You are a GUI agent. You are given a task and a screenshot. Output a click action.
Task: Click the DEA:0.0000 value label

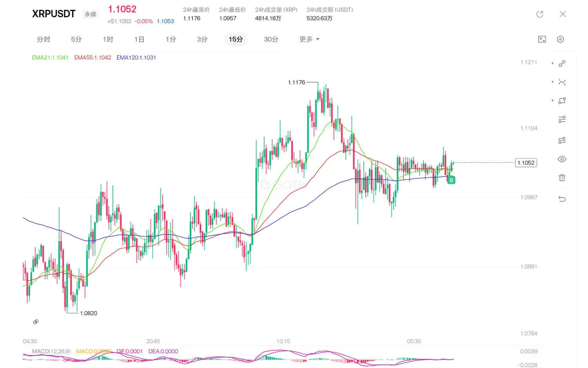click(x=163, y=351)
